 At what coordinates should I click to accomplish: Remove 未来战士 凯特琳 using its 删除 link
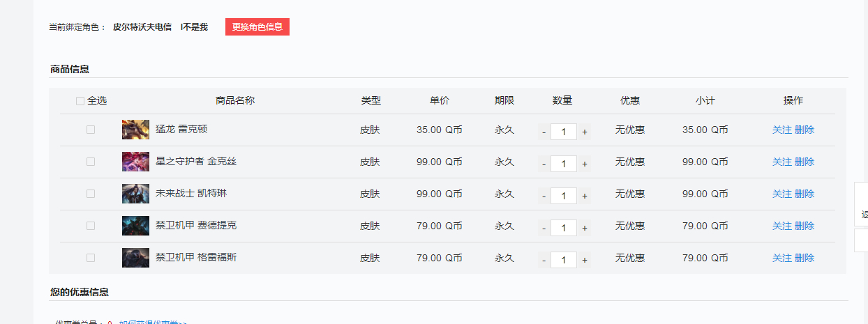[x=805, y=194]
